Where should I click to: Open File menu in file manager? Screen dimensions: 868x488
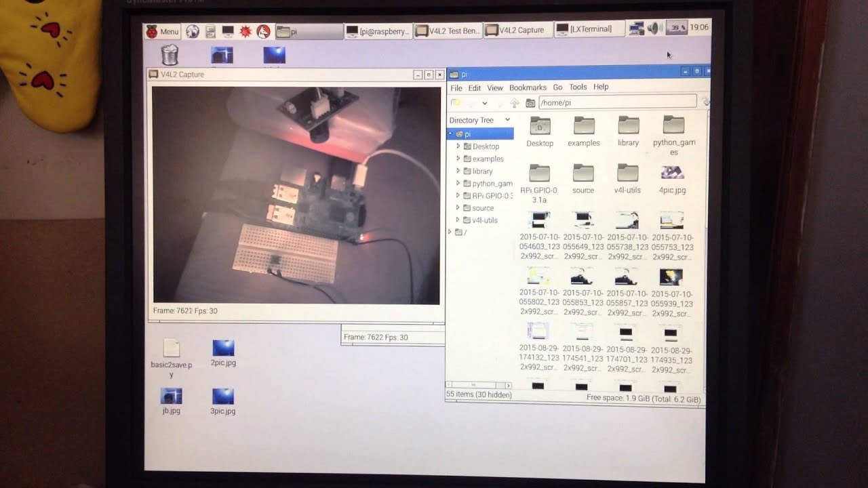click(x=456, y=88)
